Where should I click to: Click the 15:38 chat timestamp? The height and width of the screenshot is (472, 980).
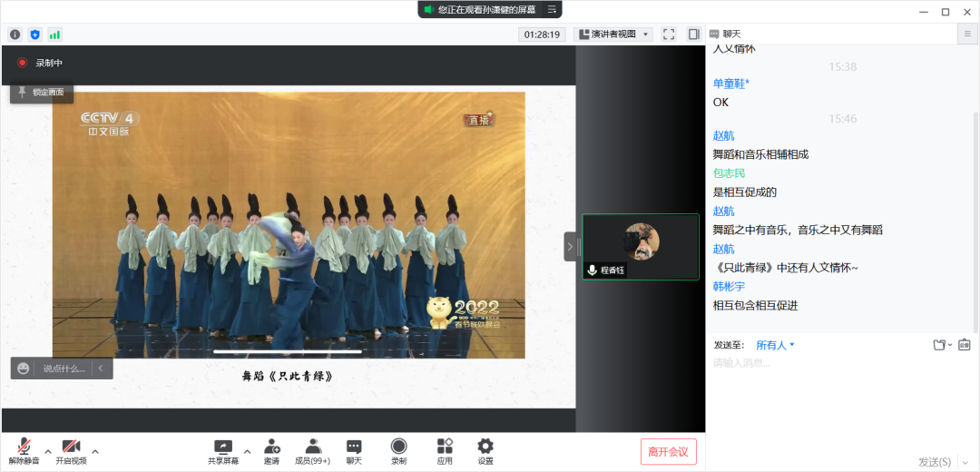(842, 67)
